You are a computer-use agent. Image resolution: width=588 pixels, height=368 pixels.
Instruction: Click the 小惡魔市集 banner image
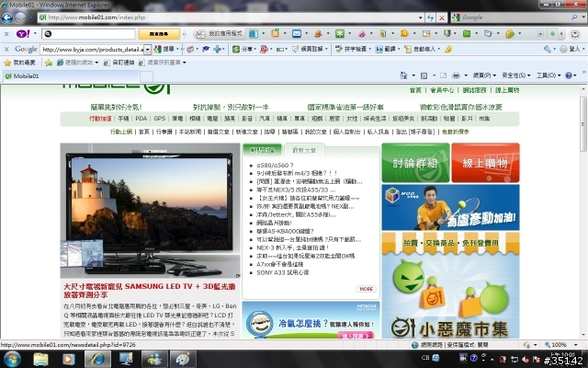tap(450, 285)
